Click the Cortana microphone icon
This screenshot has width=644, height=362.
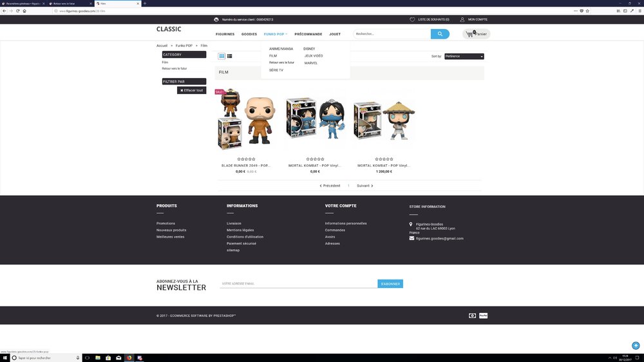[x=78, y=358]
